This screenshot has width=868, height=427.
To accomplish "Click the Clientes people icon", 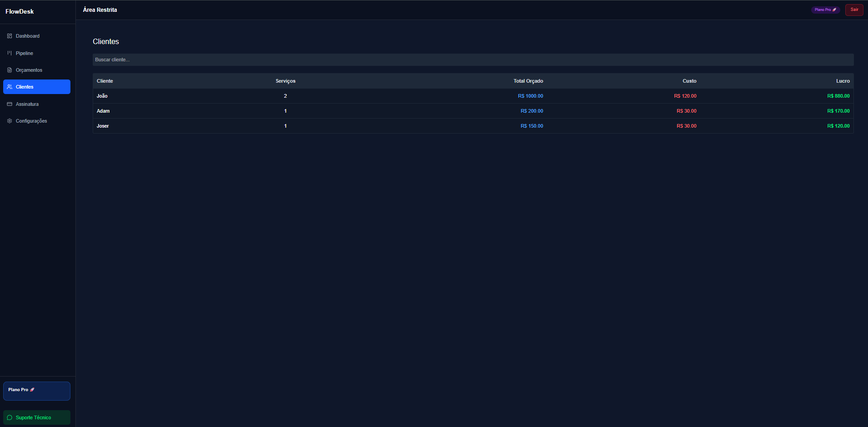I will click(x=10, y=87).
